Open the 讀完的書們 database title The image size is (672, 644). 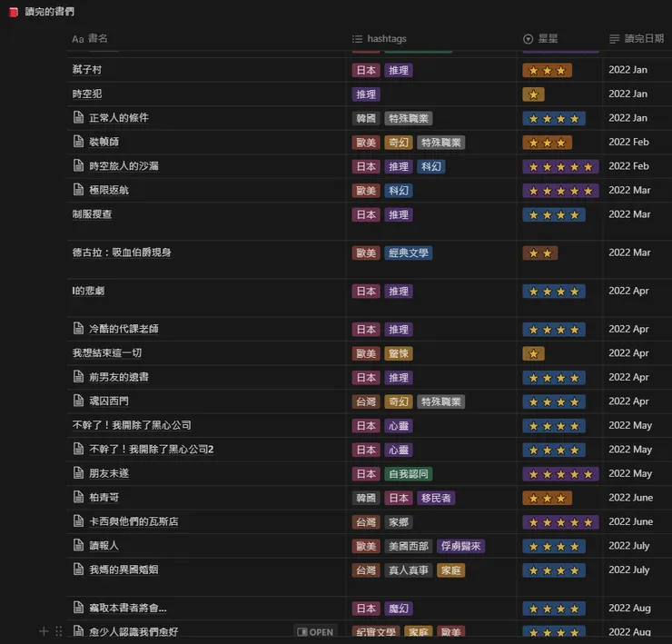tap(49, 12)
